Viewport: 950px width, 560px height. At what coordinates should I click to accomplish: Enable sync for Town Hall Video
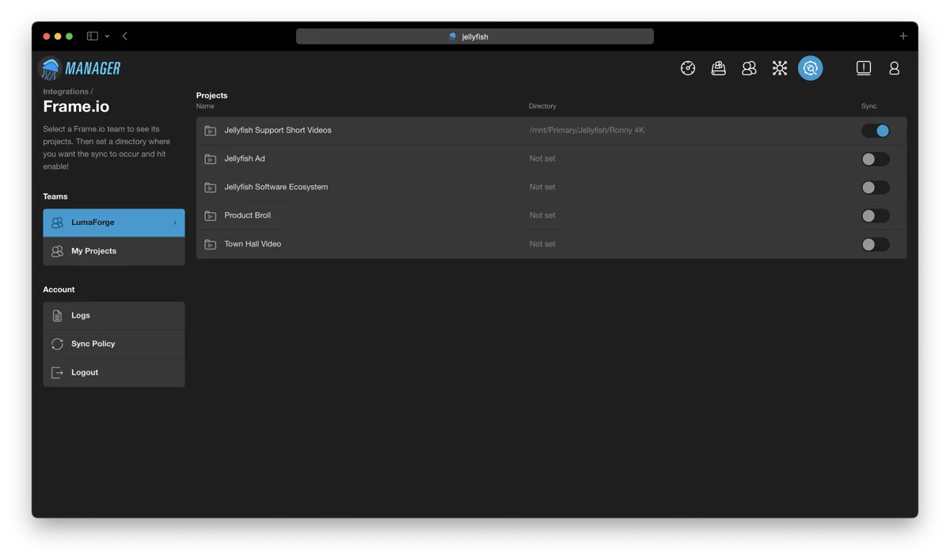875,245
